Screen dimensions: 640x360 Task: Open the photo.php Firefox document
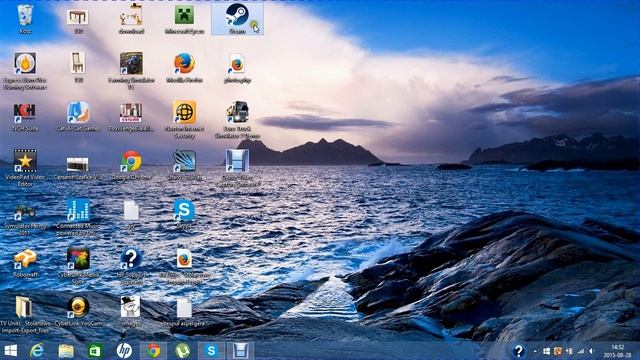tap(237, 64)
